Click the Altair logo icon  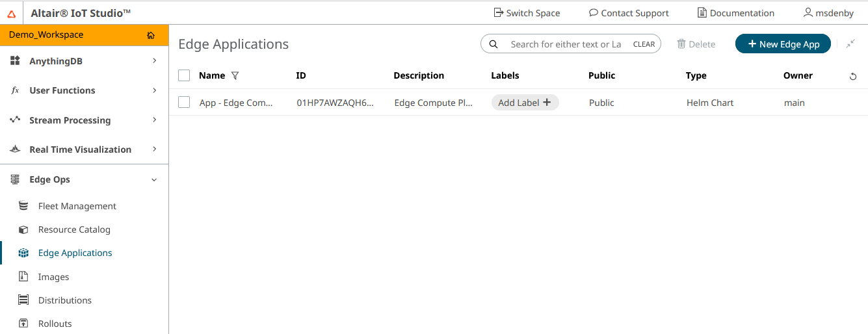(11, 14)
